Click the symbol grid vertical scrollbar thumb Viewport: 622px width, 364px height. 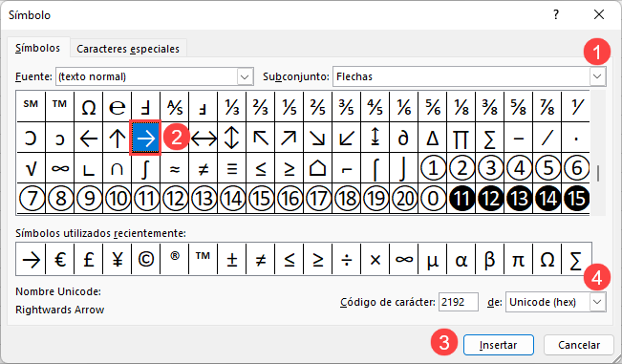598,174
